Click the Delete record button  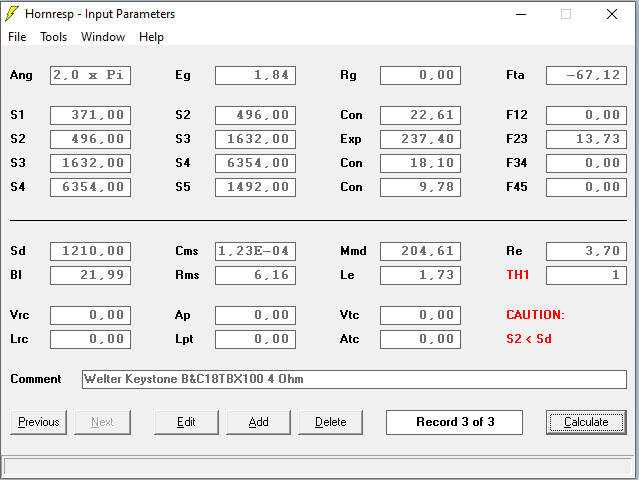[331, 422]
